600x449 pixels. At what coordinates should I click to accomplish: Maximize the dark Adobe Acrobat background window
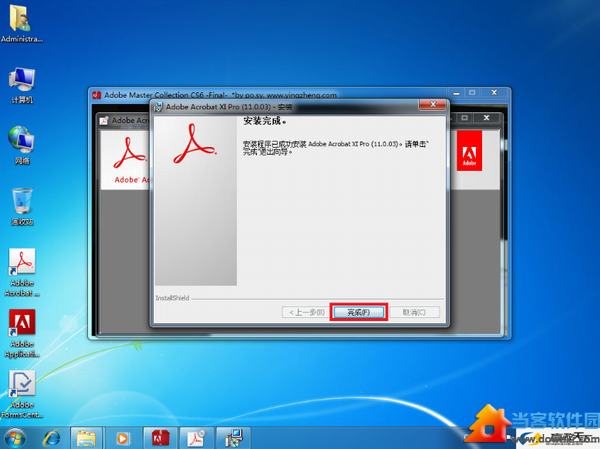pos(464,118)
